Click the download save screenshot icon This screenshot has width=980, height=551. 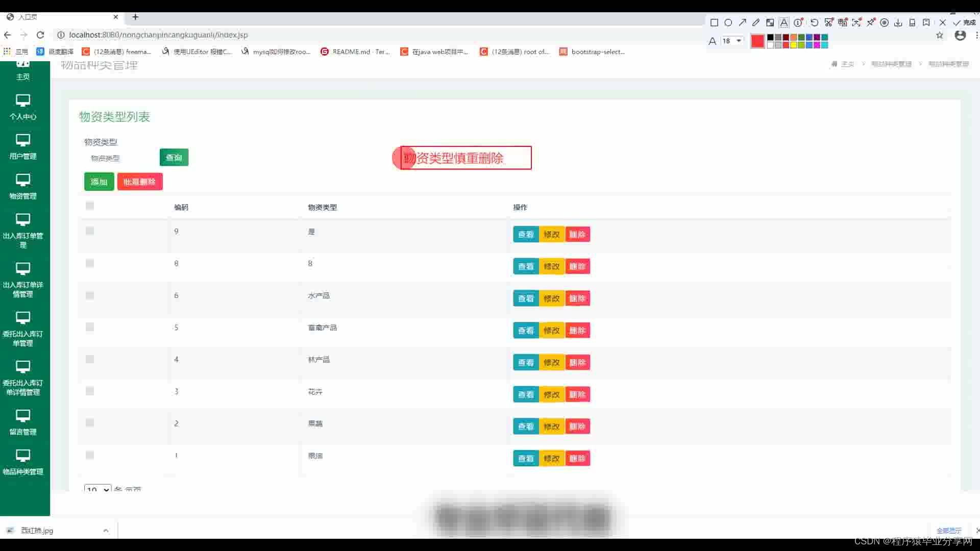click(x=898, y=22)
